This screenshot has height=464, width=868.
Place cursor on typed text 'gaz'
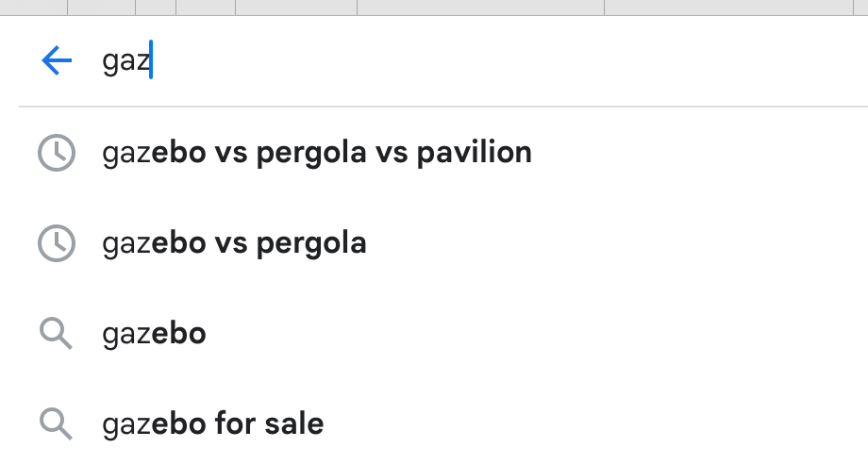click(125, 63)
